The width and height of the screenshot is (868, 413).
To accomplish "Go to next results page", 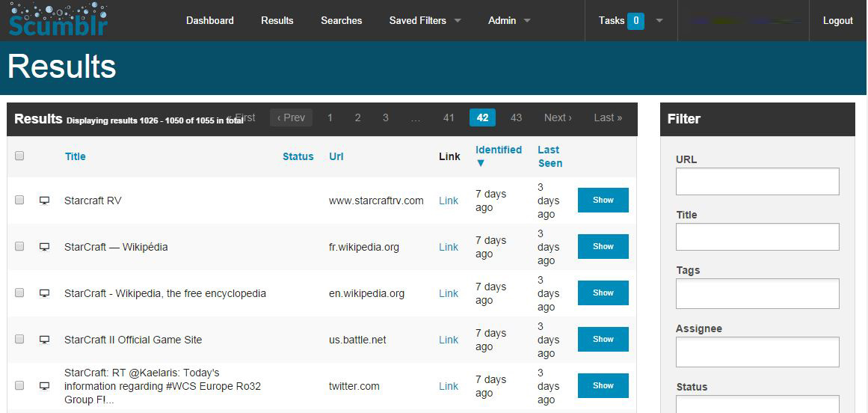I will click(558, 117).
